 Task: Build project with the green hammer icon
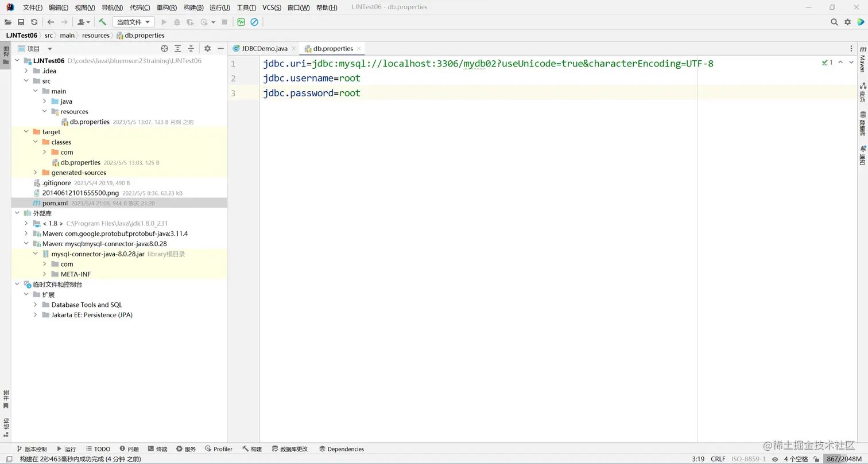(x=103, y=22)
